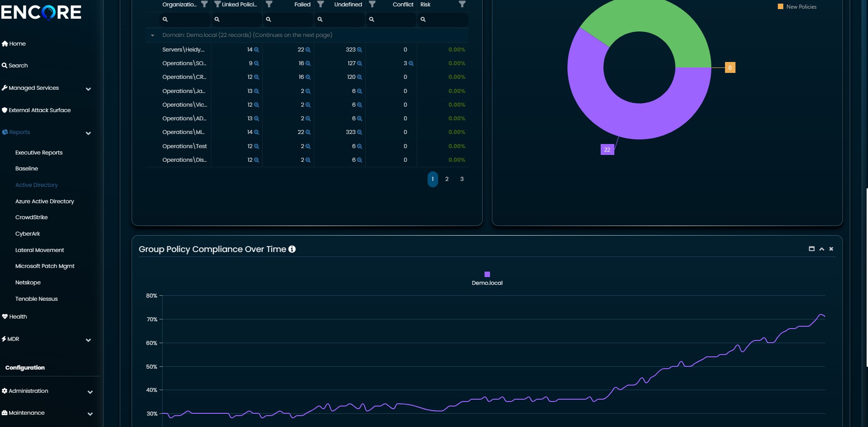This screenshot has height=427, width=868.
Task: Click the ENCORE logo
Action: [41, 12]
